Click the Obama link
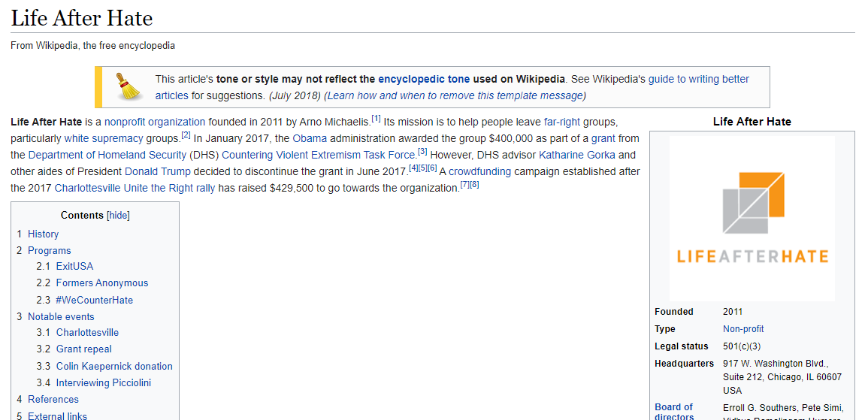Image resolution: width=868 pixels, height=420 pixels. (x=310, y=137)
